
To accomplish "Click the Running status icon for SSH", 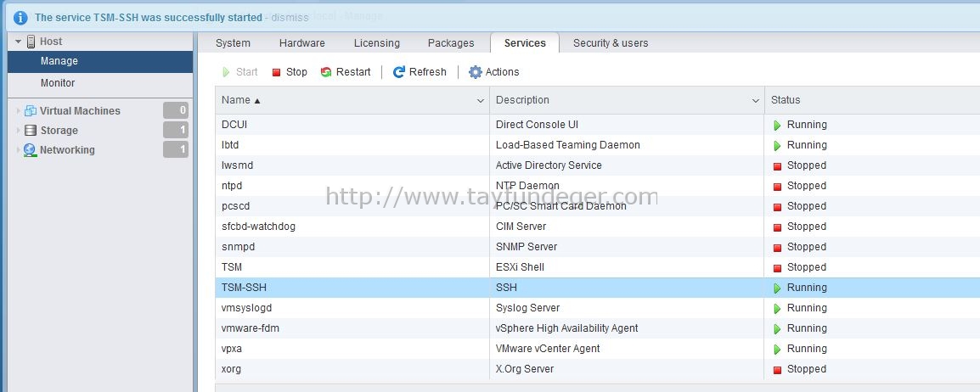I will 778,288.
